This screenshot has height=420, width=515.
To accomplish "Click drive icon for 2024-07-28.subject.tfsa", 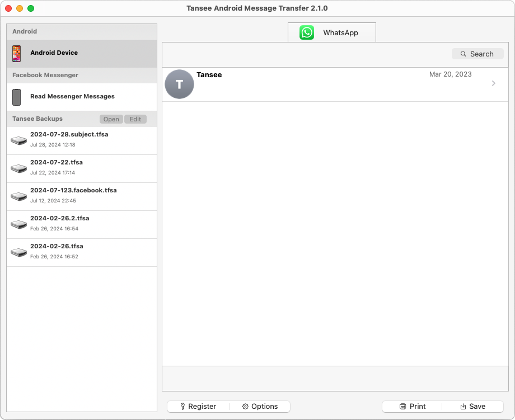I will [x=18, y=140].
